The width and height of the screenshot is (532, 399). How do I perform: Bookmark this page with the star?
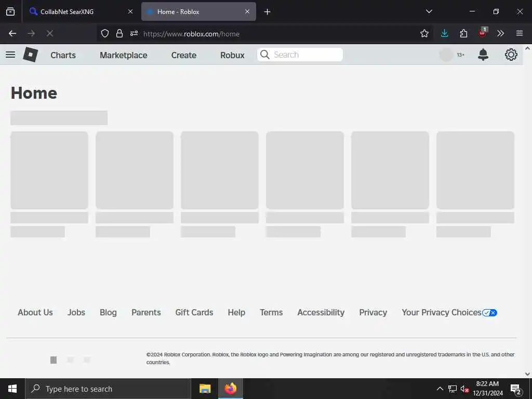424,33
